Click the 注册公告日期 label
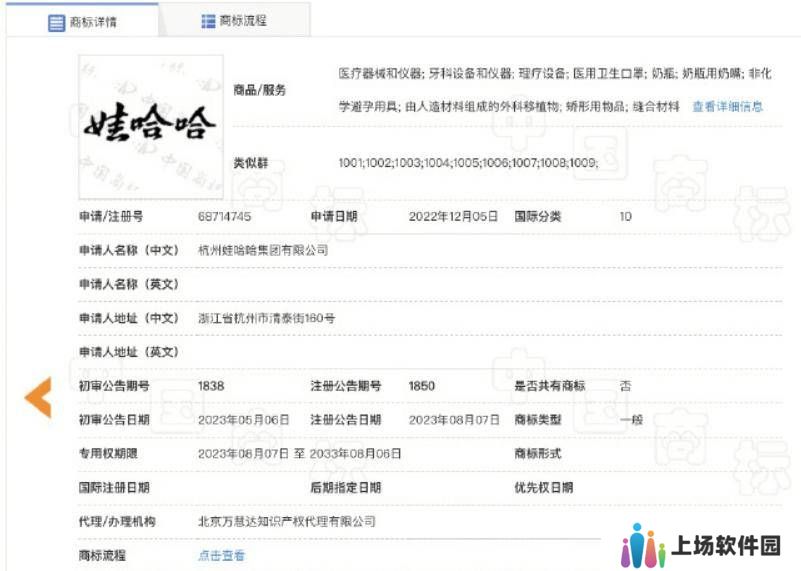The image size is (801, 571). pyautogui.click(x=346, y=420)
